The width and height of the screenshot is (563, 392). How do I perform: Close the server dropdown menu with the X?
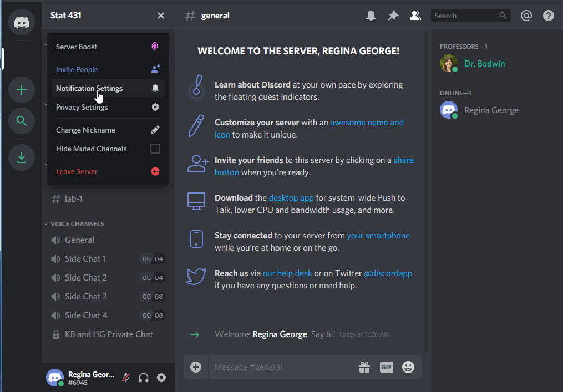(x=160, y=15)
